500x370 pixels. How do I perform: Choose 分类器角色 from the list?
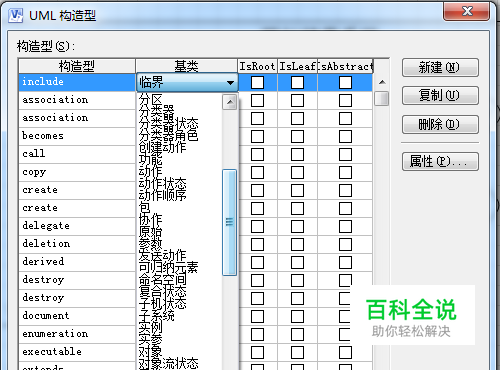click(168, 136)
